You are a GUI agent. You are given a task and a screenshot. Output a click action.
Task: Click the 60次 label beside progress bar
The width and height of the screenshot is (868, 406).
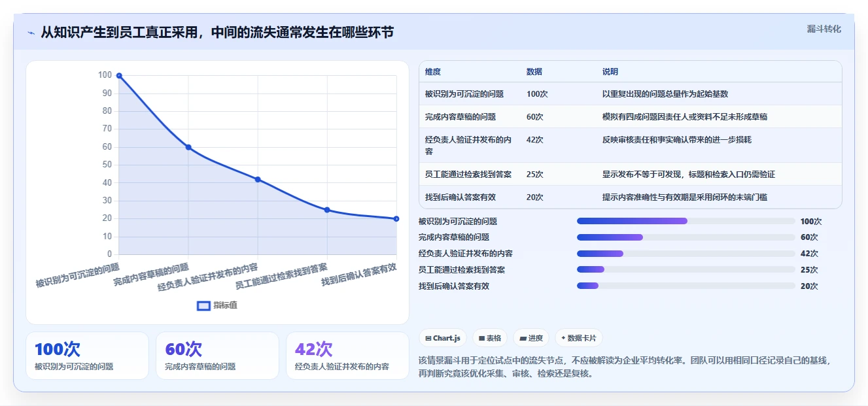coord(809,237)
